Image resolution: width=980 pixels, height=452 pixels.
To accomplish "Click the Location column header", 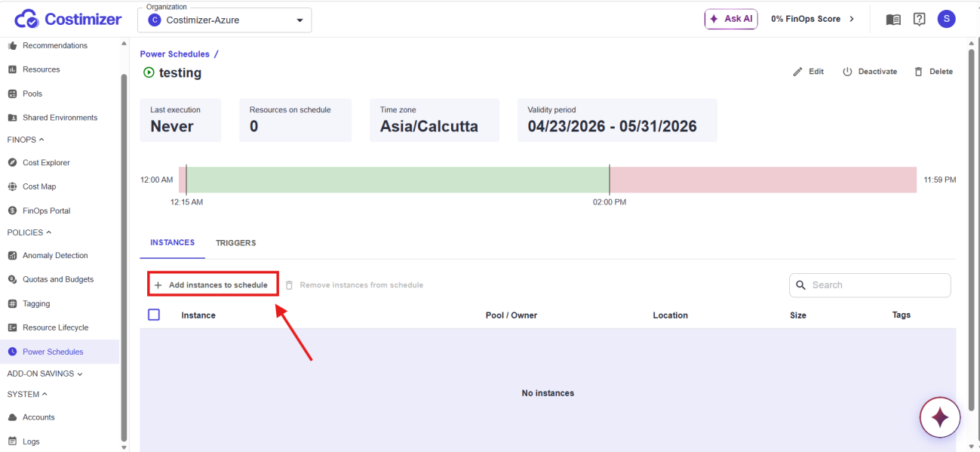I will point(670,315).
